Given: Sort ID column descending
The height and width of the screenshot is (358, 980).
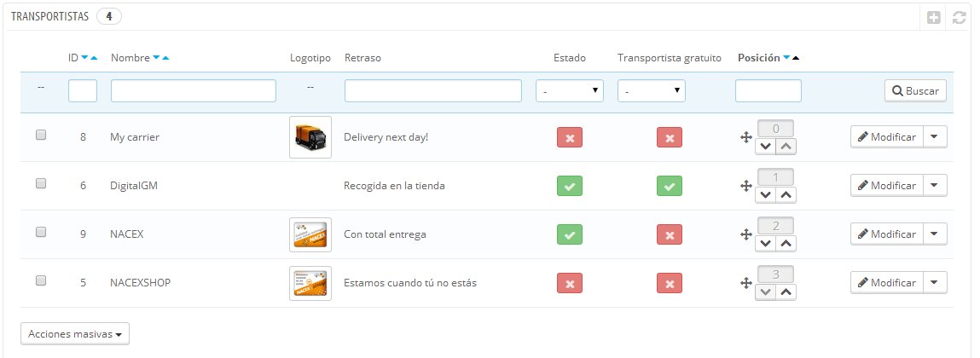Looking at the screenshot, I should (x=84, y=58).
